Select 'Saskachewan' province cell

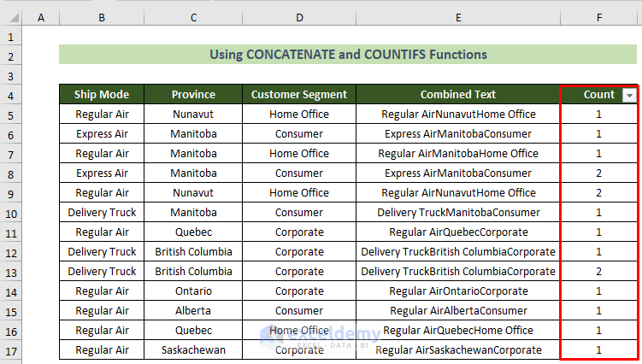pos(193,349)
